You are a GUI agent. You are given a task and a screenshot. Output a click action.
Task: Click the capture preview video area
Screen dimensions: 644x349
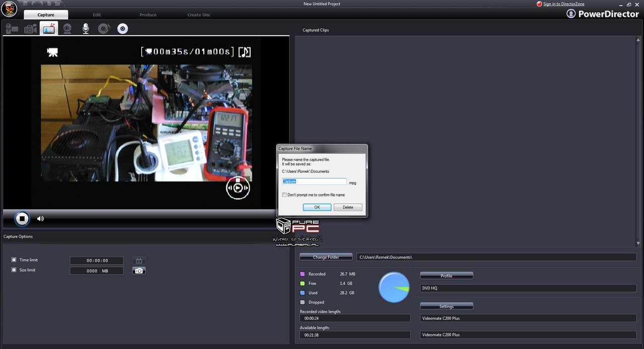tap(146, 122)
